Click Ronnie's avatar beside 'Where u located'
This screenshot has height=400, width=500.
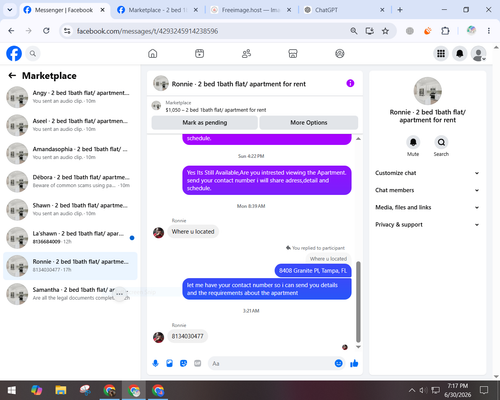tap(158, 232)
